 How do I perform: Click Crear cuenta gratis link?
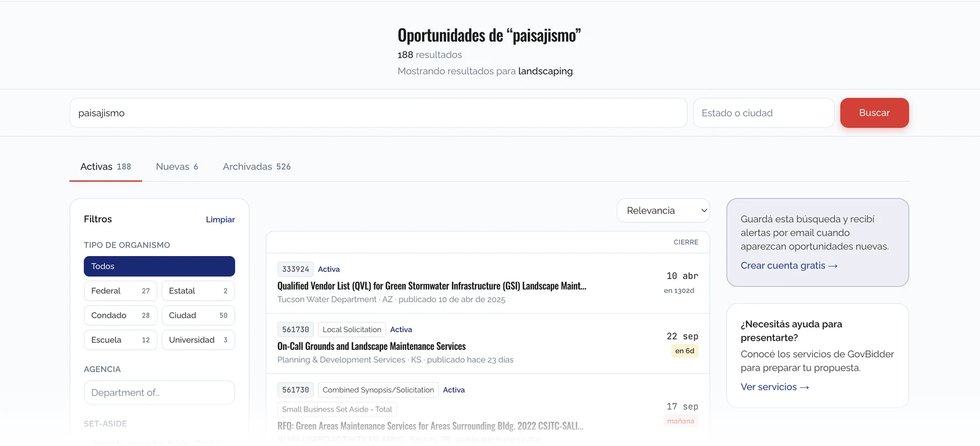789,265
